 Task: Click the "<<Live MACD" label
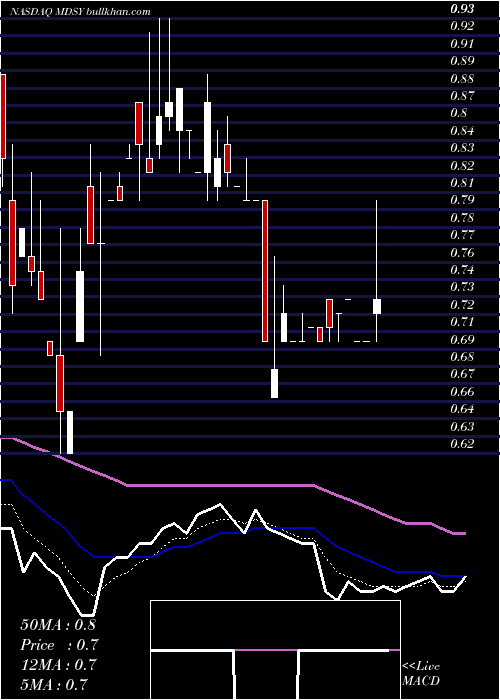[421, 674]
